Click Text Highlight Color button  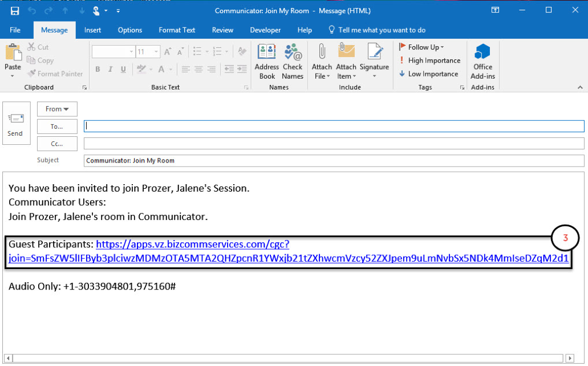141,70
